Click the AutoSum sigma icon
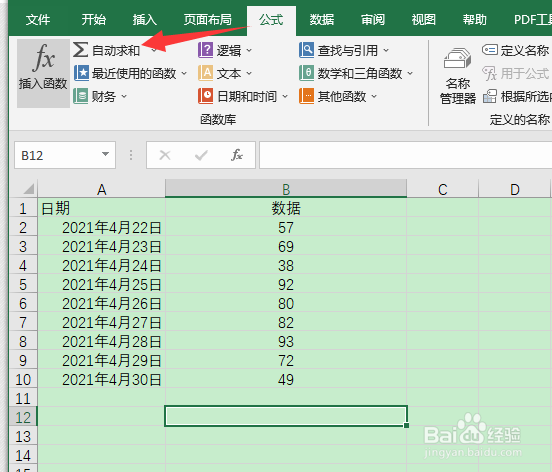The width and height of the screenshot is (552, 472). (80, 50)
